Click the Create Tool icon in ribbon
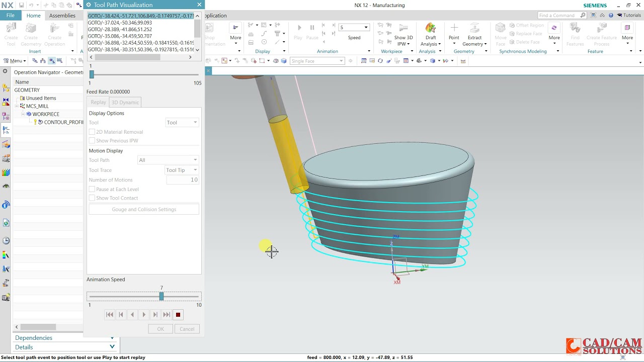 [11, 34]
